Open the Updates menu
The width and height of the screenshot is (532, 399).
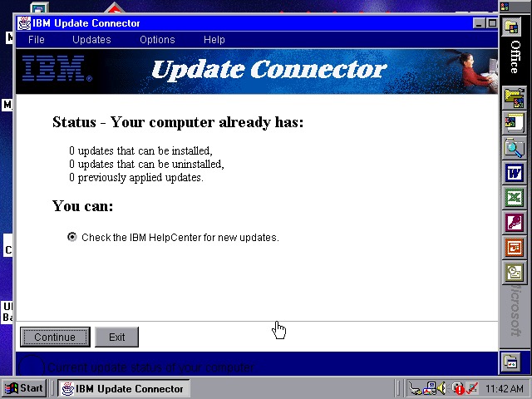click(91, 40)
